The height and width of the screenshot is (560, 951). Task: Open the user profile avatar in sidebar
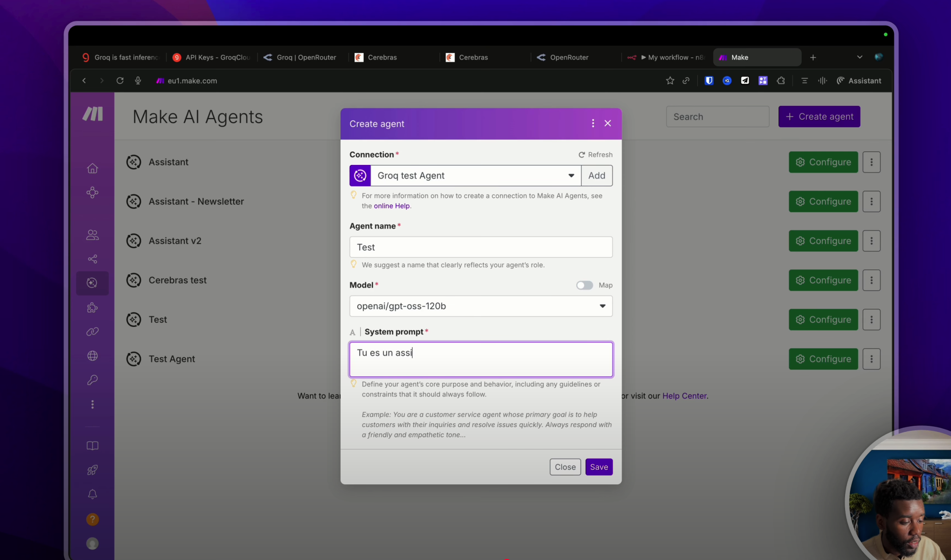point(92,543)
